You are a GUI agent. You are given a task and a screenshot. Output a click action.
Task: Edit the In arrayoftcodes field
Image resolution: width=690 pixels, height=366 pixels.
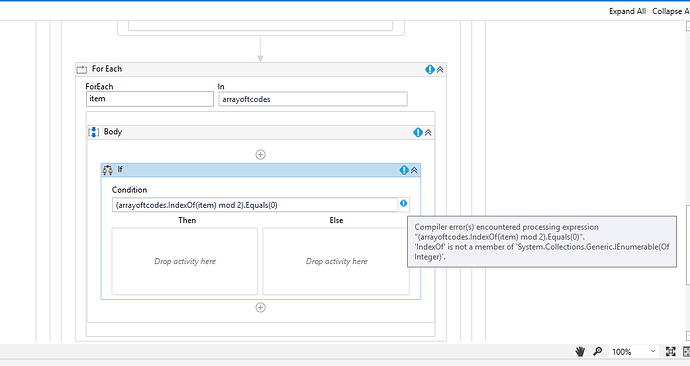(x=313, y=99)
